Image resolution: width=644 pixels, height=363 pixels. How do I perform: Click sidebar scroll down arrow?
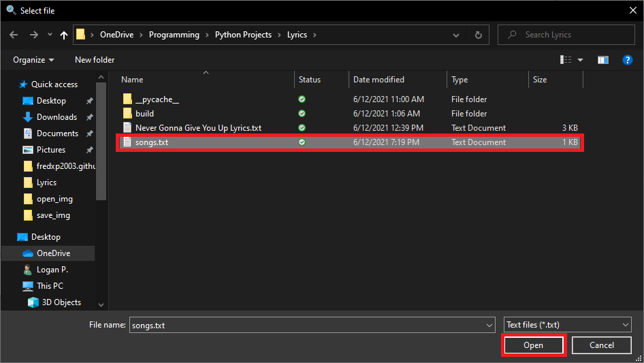101,304
